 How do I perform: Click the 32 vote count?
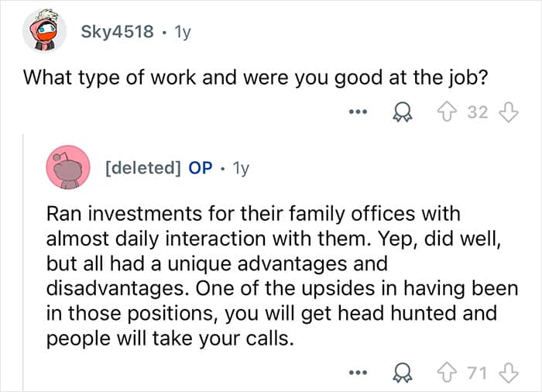tap(478, 112)
